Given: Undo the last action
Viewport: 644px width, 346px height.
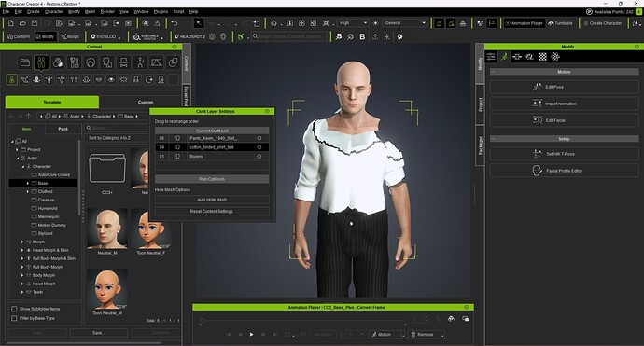Looking at the screenshot, I should 175,23.
